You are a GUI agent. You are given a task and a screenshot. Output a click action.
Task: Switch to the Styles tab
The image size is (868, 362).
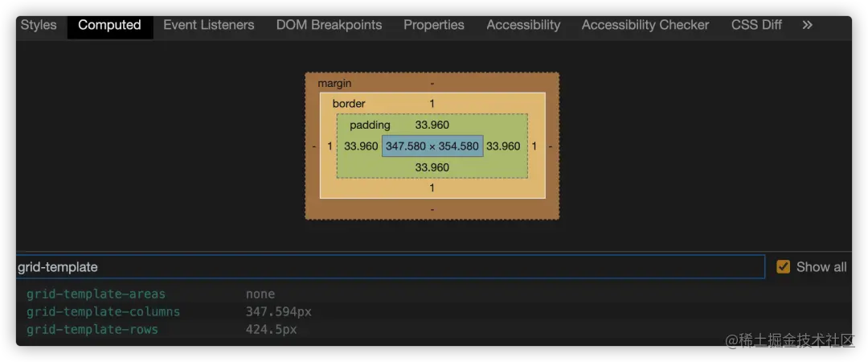pos(39,25)
